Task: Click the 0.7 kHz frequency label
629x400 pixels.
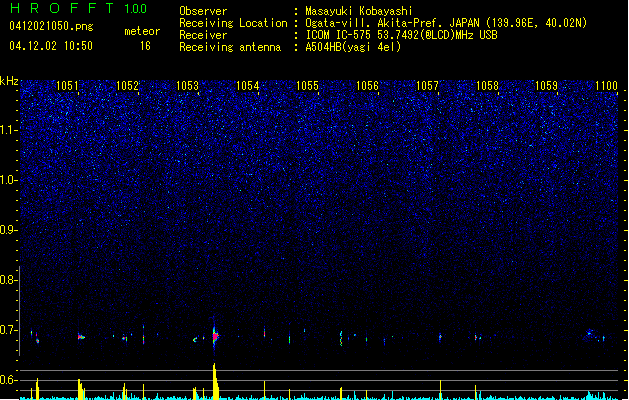Action: point(8,330)
